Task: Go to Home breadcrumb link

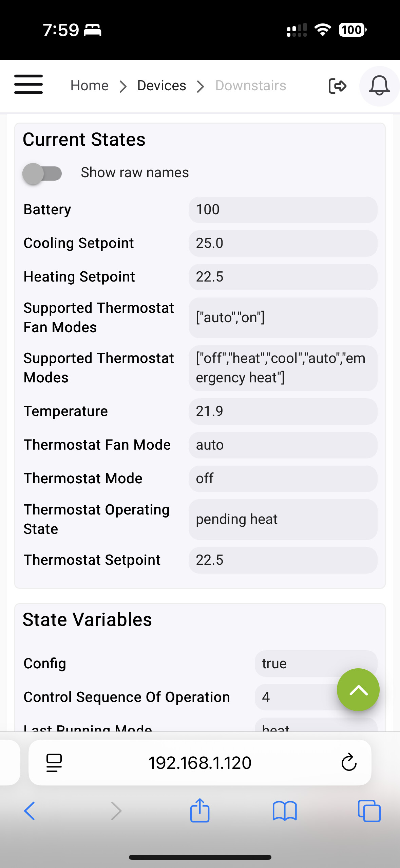Action: click(90, 86)
